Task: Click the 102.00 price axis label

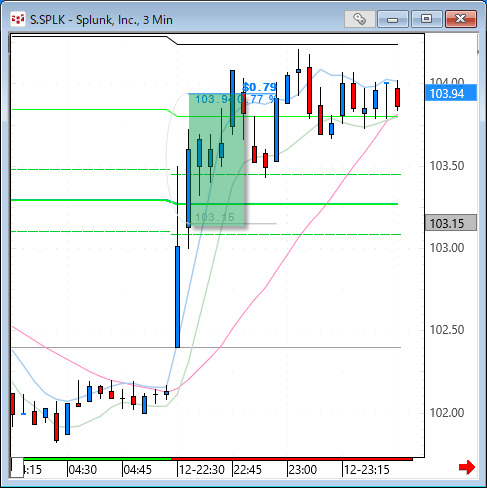Action: click(x=447, y=413)
